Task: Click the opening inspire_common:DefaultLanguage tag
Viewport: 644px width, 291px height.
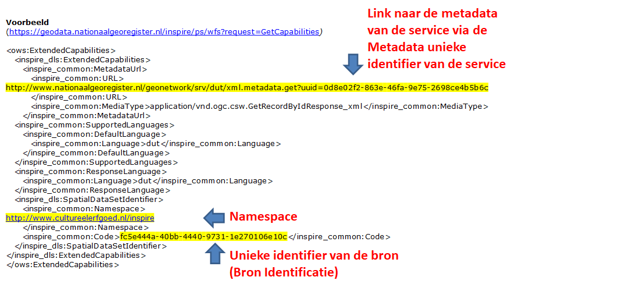Action: (x=94, y=134)
